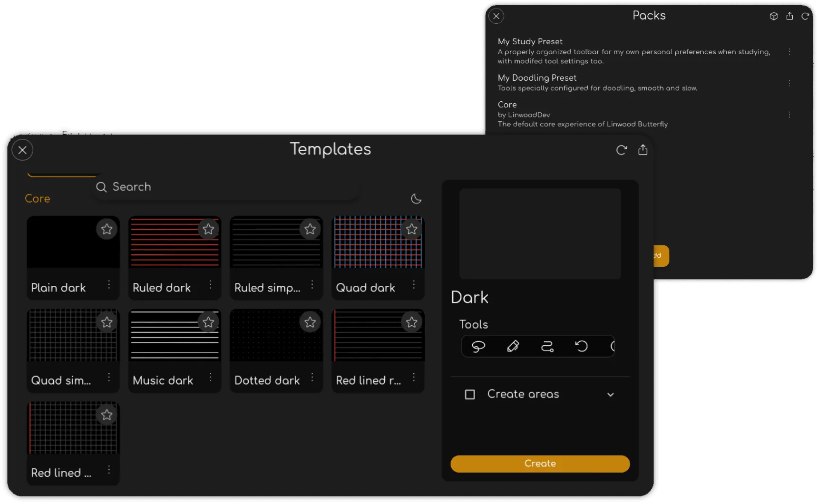Screen dimensions: 818x504
Task: Open bottom Red lined template options menu
Action: (x=109, y=470)
